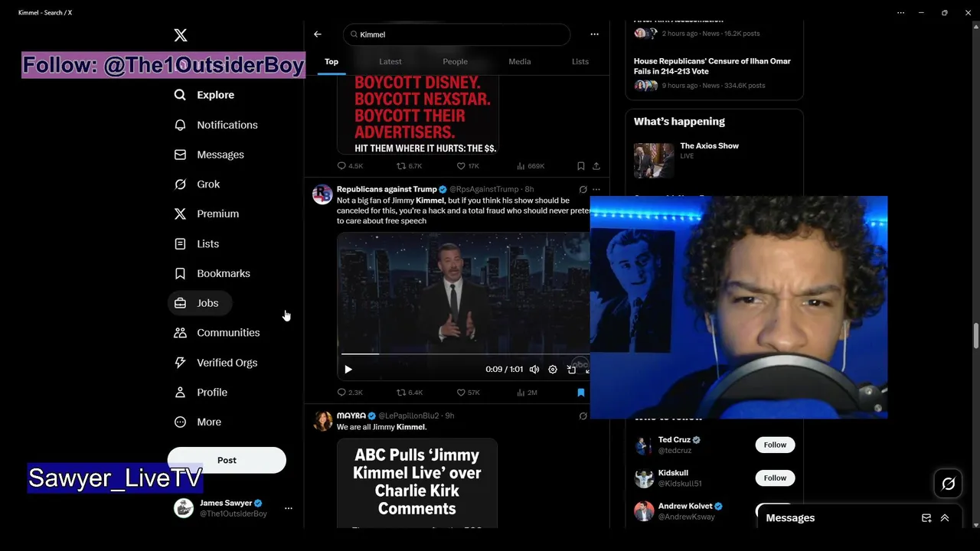Reply to post with 2.3K replies
Image resolution: width=980 pixels, height=551 pixels.
coord(350,393)
